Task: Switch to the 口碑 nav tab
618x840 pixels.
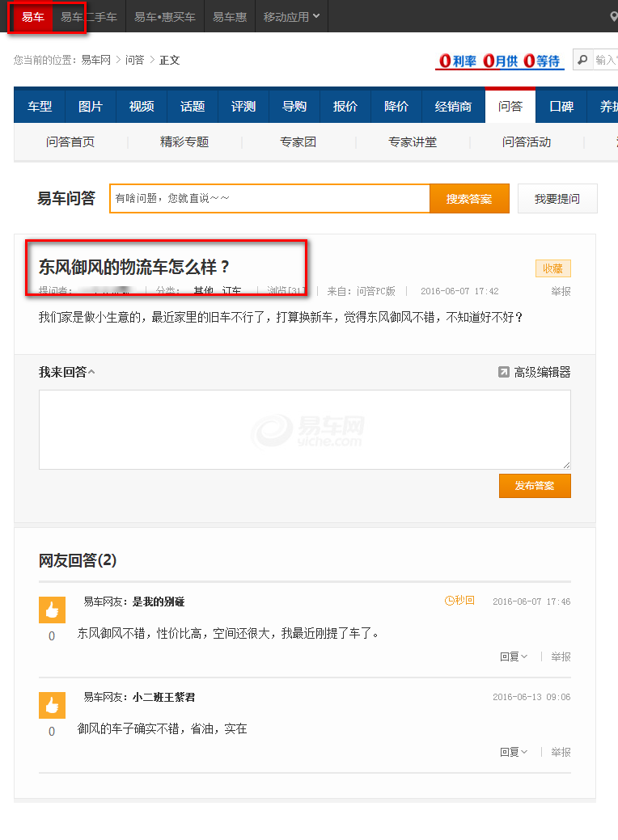Action: pos(561,106)
